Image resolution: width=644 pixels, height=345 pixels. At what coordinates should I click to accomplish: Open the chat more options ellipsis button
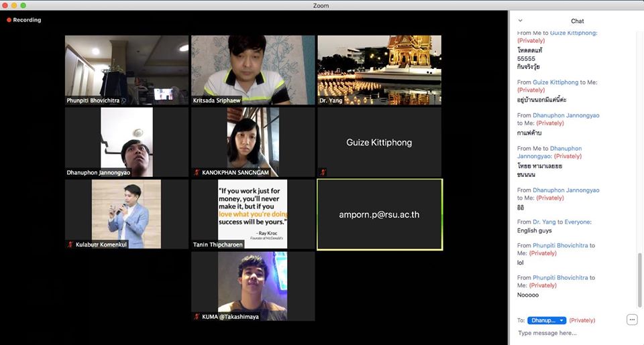coord(631,320)
